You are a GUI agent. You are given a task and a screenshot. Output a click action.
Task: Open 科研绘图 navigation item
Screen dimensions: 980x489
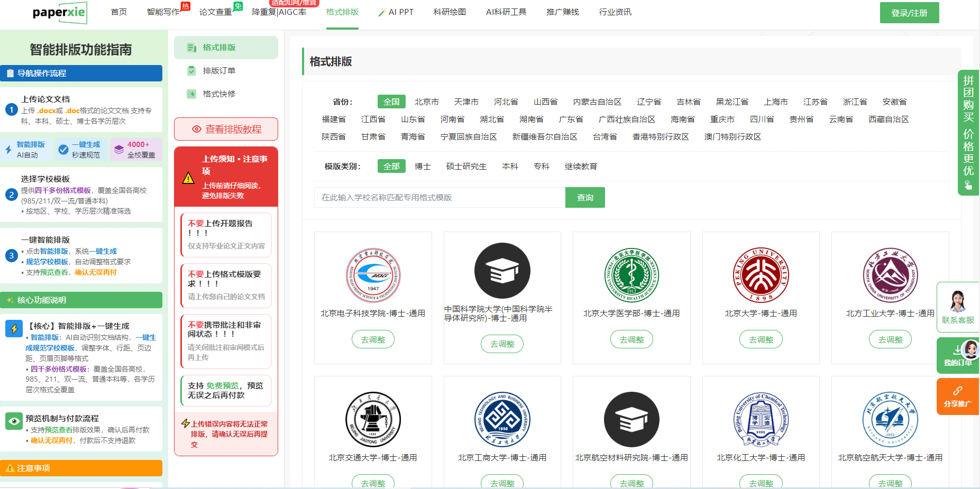(x=450, y=12)
